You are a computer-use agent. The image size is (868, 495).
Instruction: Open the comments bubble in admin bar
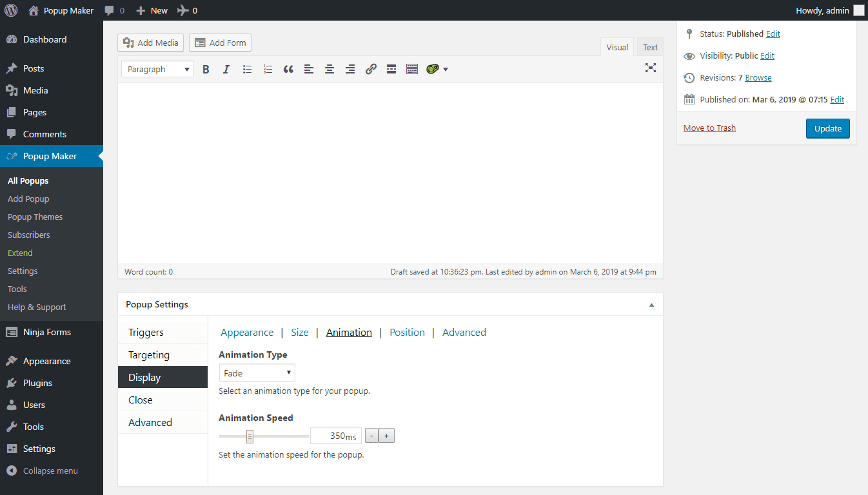(x=114, y=10)
